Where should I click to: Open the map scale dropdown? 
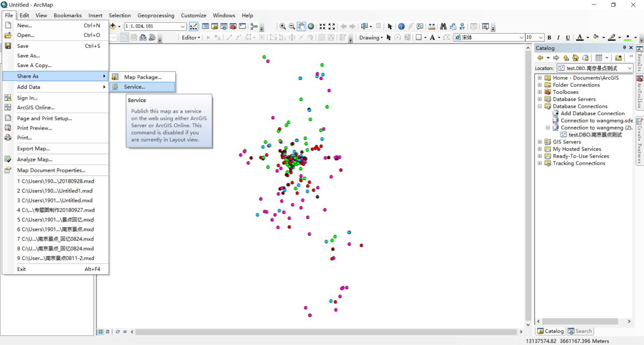point(183,26)
